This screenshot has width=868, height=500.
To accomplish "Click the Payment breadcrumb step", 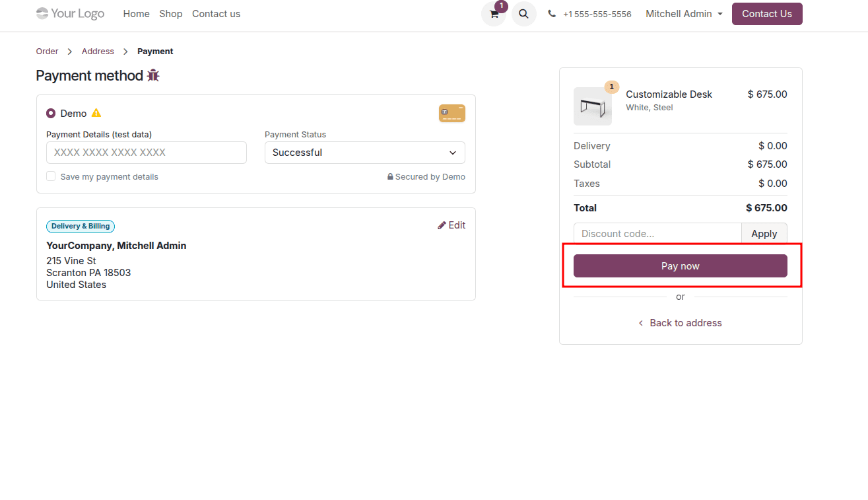I will (x=155, y=52).
